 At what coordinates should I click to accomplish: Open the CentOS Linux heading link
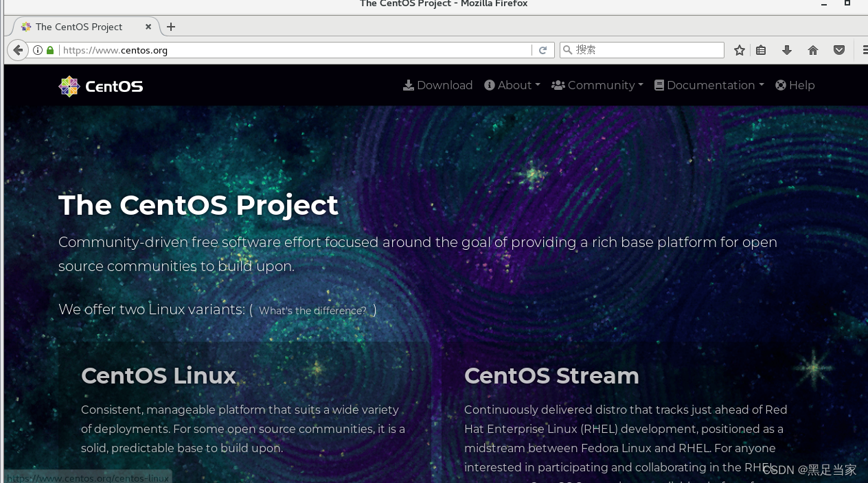coord(159,376)
